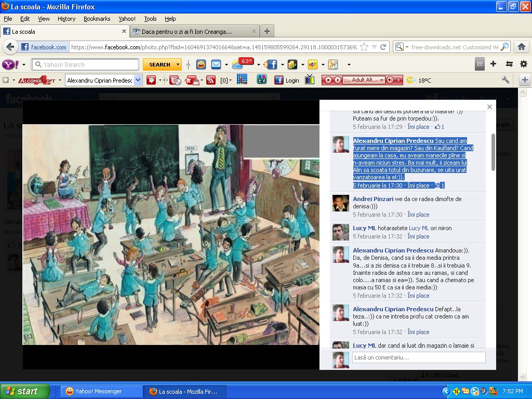Viewport: 532px width, 399px height.
Task: Click the scissors icon on Yahoo toolbar
Action: click(x=333, y=64)
